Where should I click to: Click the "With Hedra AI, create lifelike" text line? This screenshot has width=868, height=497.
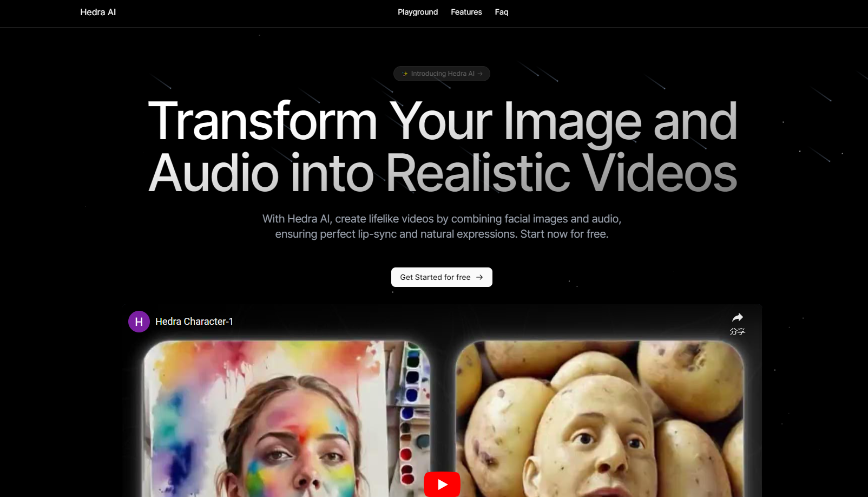(442, 219)
